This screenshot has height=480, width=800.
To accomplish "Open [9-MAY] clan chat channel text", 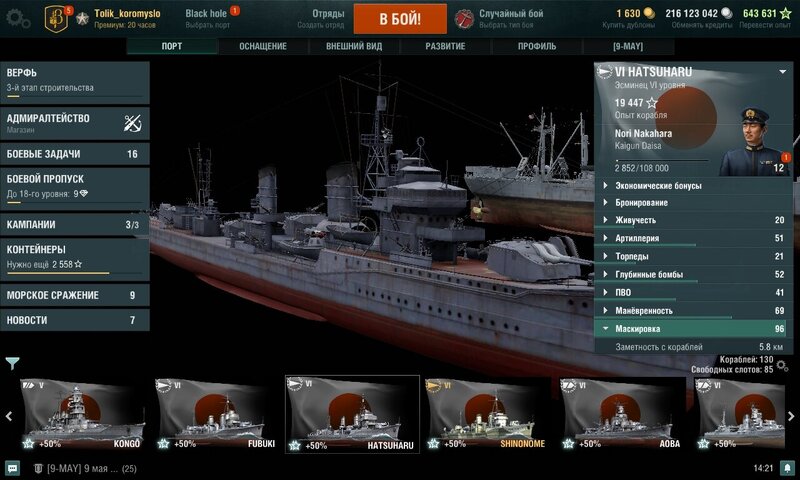I will pyautogui.click(x=92, y=468).
